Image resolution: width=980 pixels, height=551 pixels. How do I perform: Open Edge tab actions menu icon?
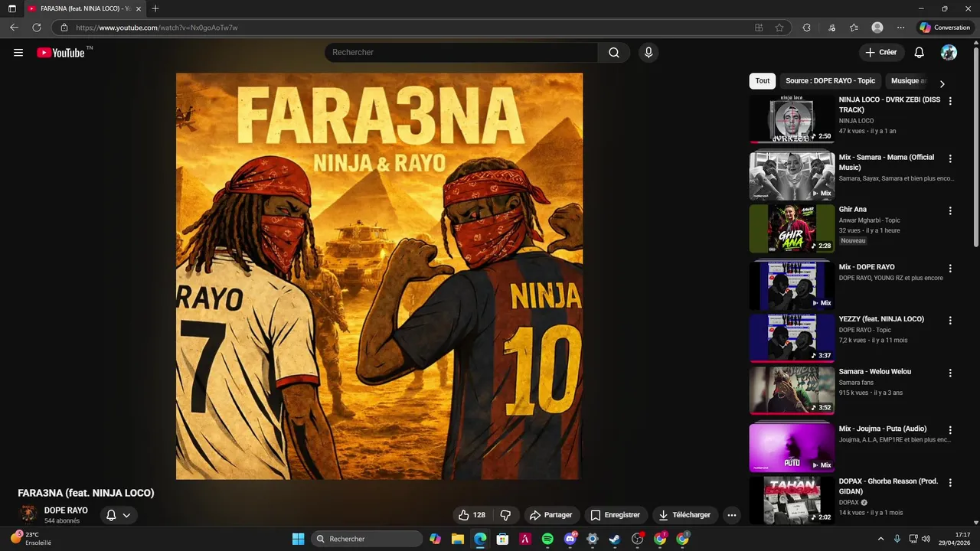pyautogui.click(x=12, y=8)
